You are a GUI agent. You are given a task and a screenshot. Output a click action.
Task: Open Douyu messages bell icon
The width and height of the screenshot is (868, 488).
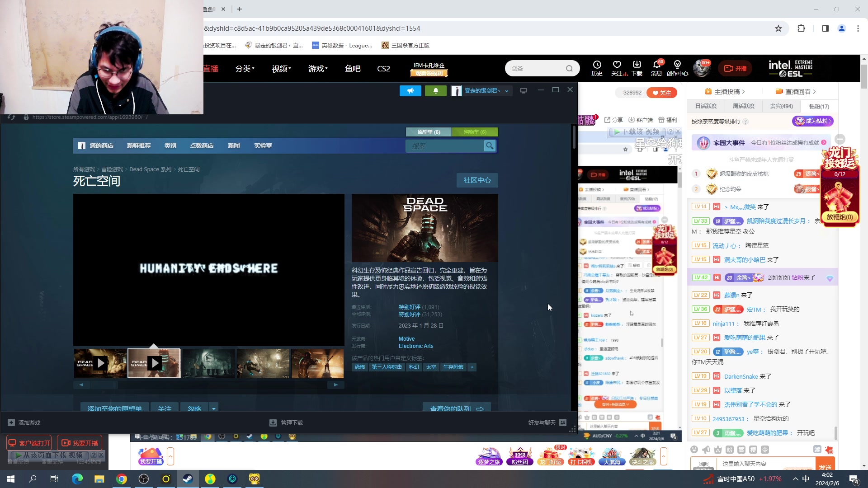pos(656,65)
